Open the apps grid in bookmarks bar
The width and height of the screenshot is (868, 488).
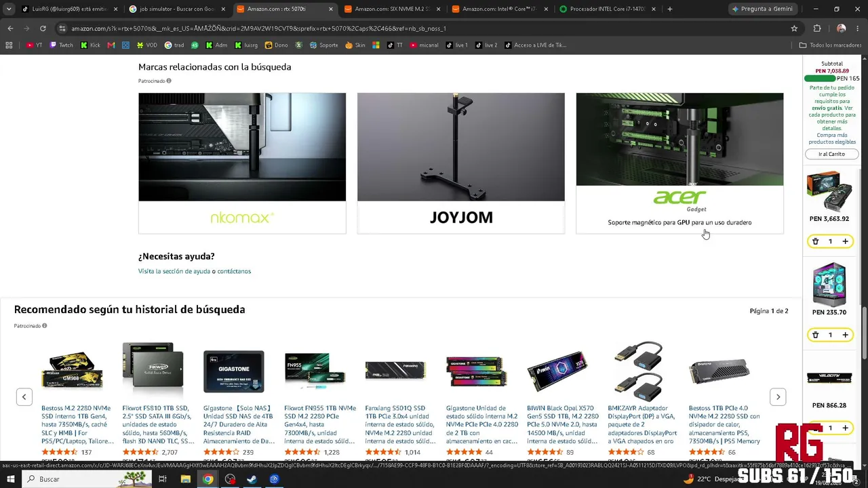click(x=9, y=45)
